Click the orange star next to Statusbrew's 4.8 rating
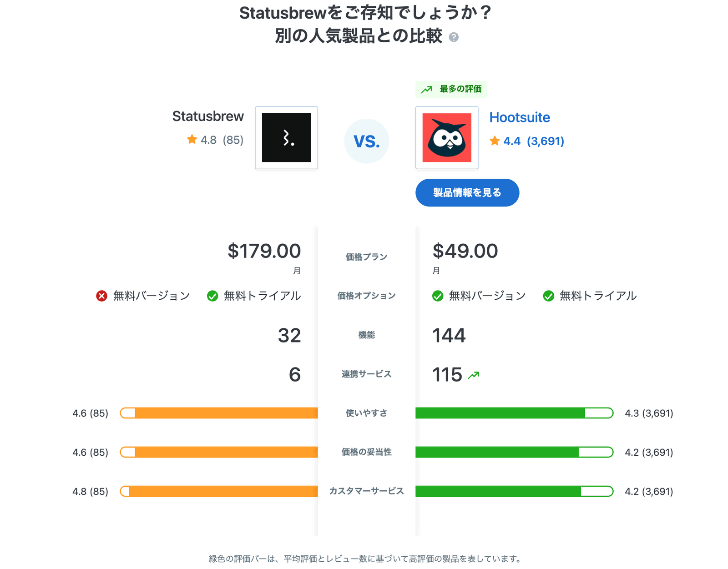This screenshot has width=728, height=569. tap(192, 140)
